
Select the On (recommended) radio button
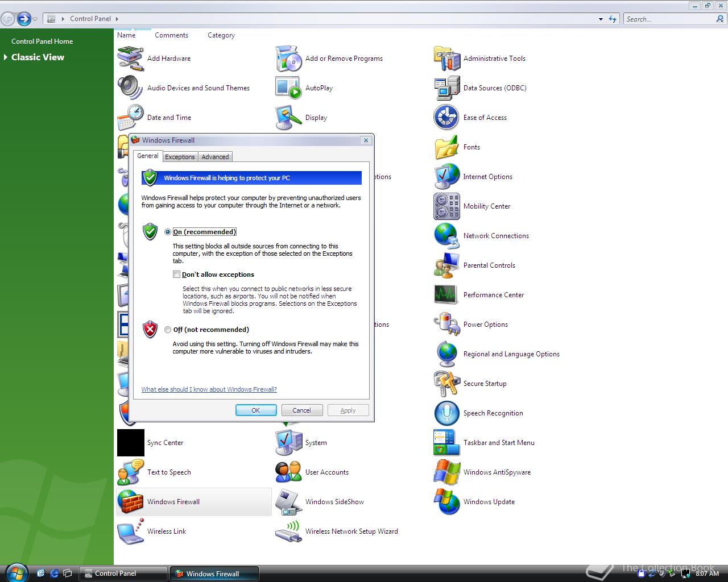tap(168, 232)
